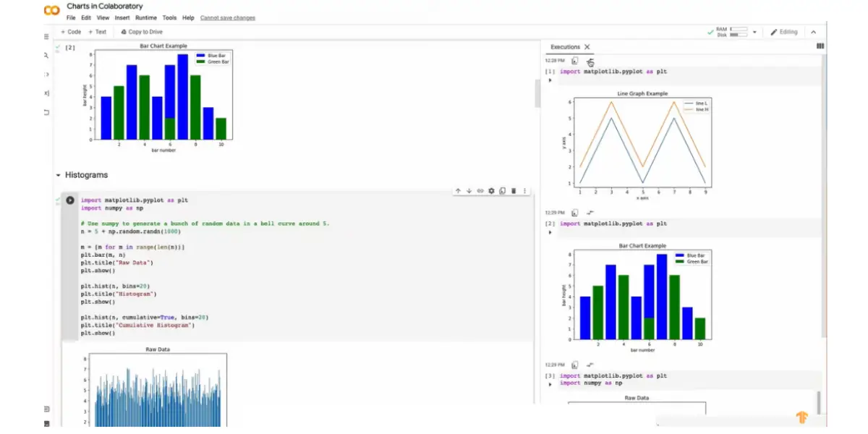This screenshot has width=868, height=434.
Task: Click the RAM usage indicator bar
Action: coord(739,30)
